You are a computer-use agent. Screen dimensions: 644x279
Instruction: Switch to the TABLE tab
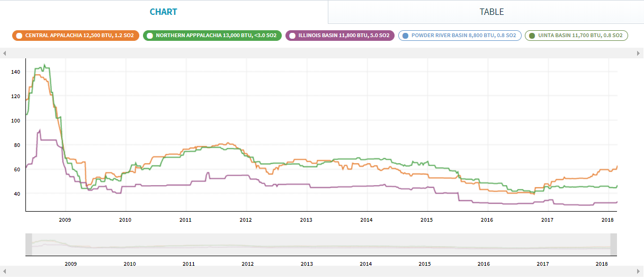491,12
